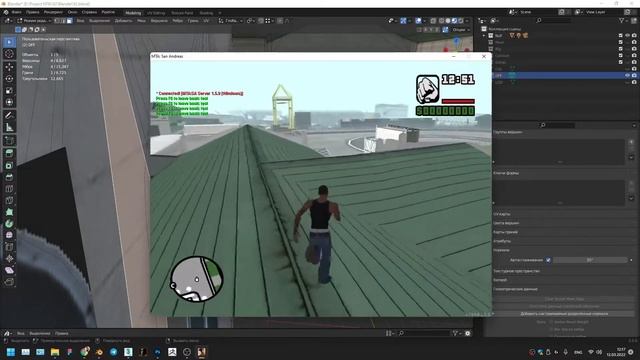Expand the Цвета вершин panel
This screenshot has height=360, width=640.
(506, 223)
